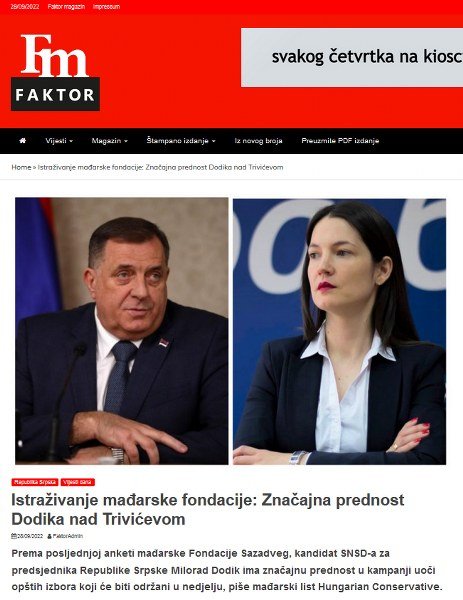Click the article headline about Dodik and Trivić
This screenshot has height=600, width=463.
pos(208,510)
